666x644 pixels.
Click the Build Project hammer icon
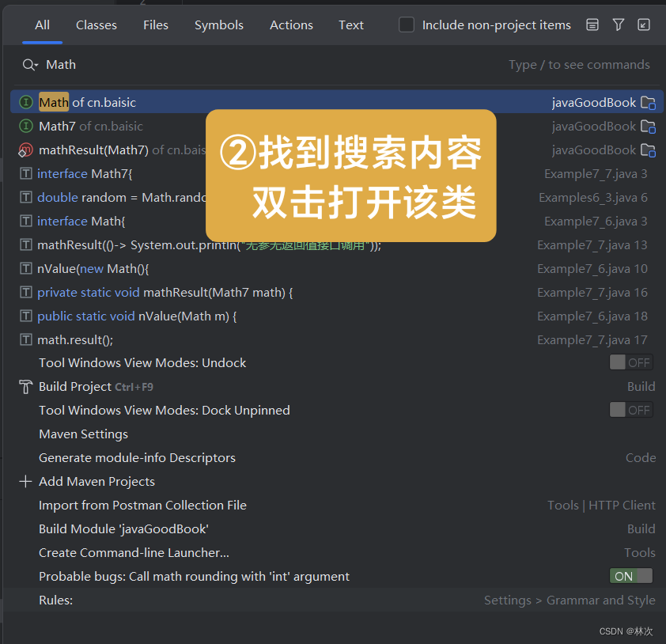click(25, 387)
